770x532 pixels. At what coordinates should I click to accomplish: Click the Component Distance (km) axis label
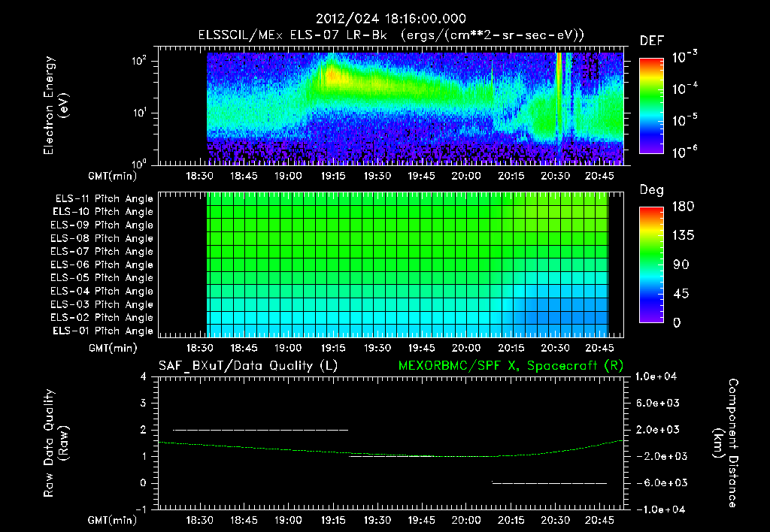pyautogui.click(x=726, y=443)
